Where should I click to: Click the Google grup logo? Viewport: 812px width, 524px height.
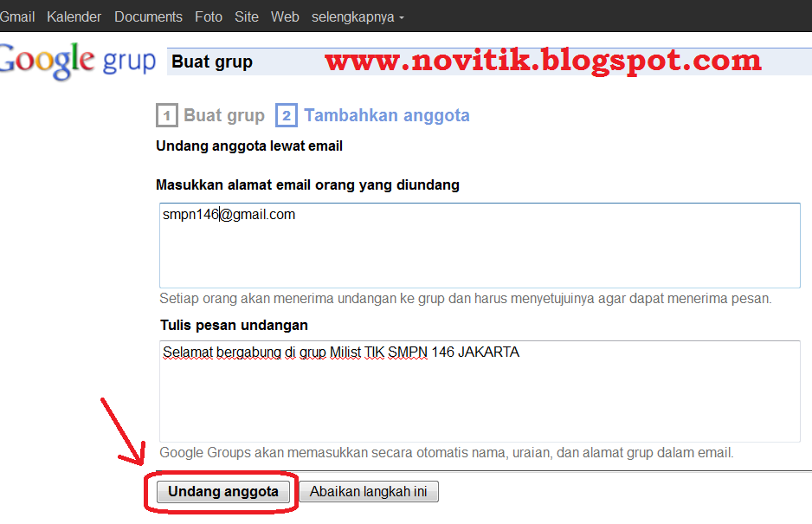pos(78,61)
